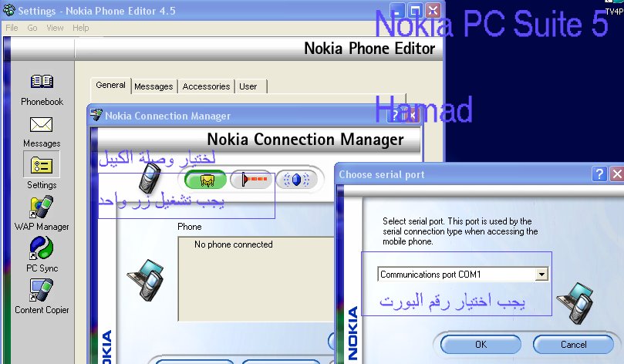The image size is (624, 364).
Task: Select the Settings sidebar icon
Action: (42, 165)
